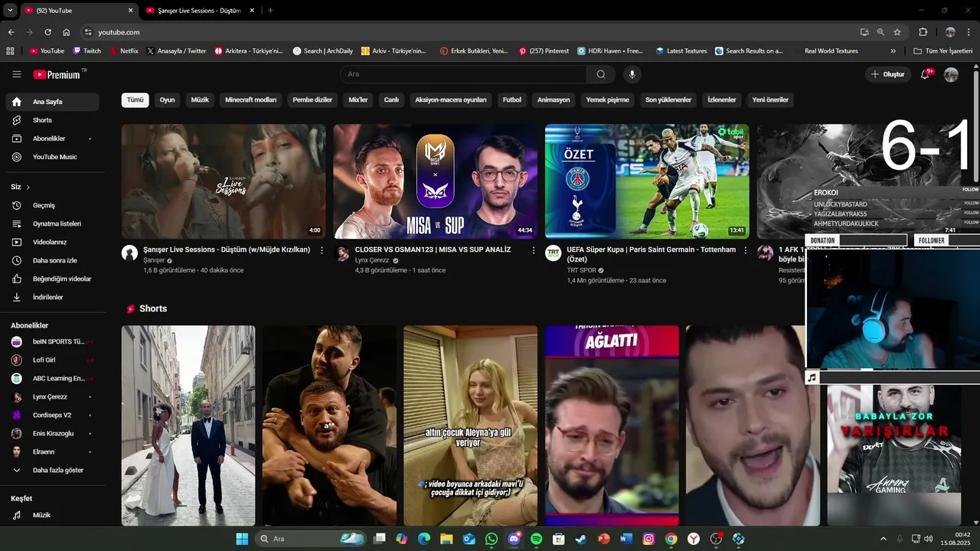
Task: Expand the Siz section chevron
Action: coord(28,187)
